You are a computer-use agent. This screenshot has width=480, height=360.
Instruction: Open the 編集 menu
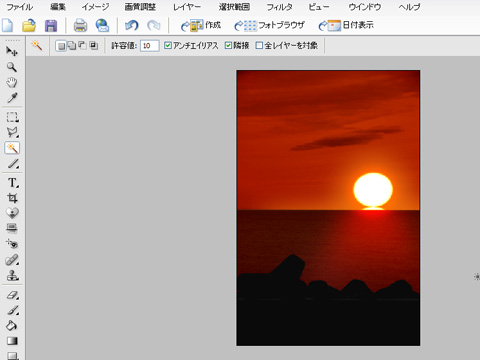click(x=58, y=7)
